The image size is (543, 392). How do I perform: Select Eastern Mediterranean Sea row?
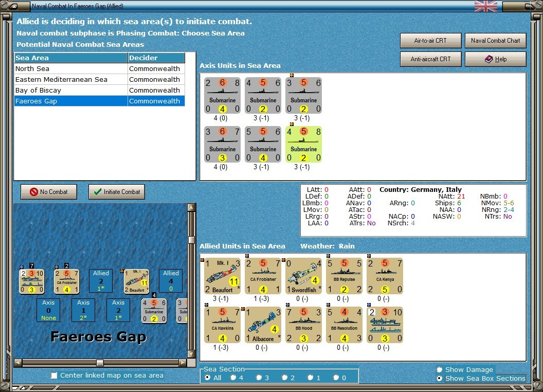point(99,79)
